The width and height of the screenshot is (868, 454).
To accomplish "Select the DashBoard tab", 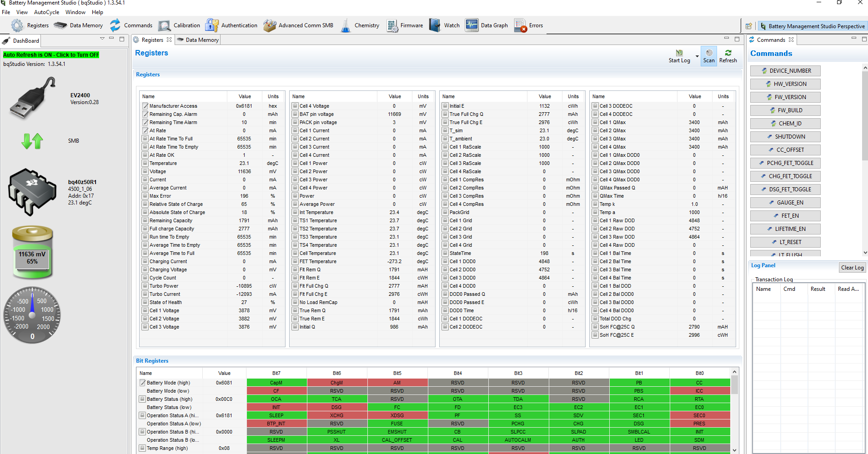I will [x=21, y=40].
